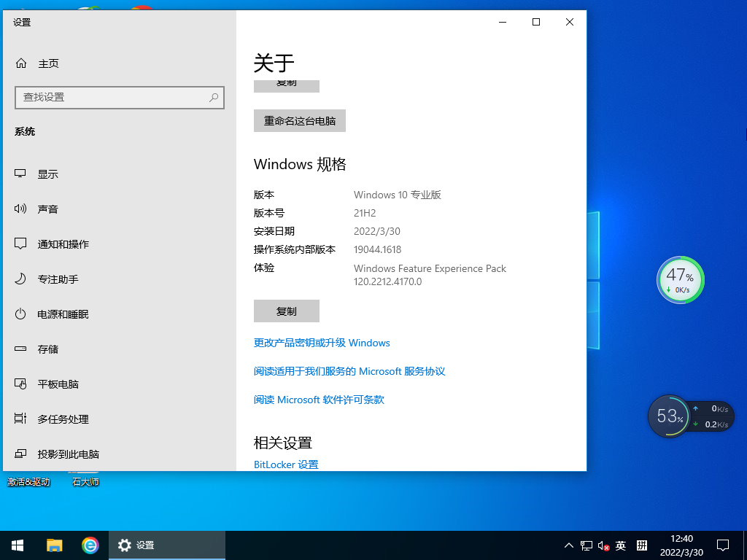Launch Microsoft Edge from the taskbar
747x560 pixels.
(90, 545)
